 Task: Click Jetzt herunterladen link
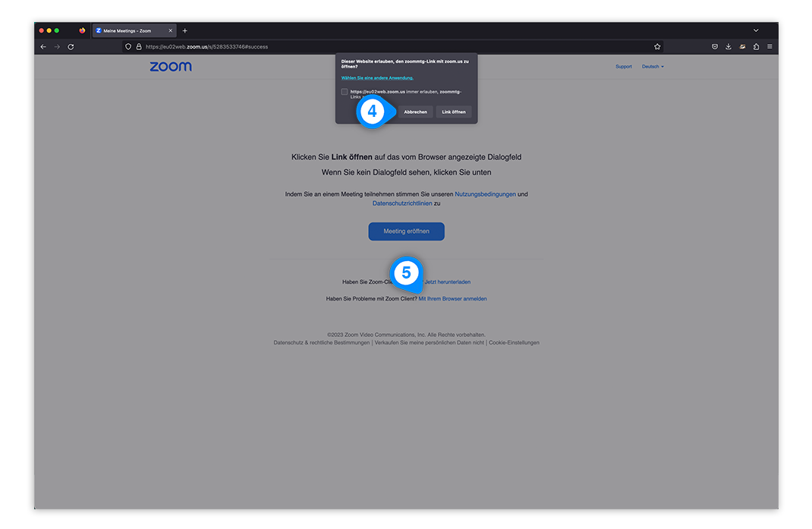pyautogui.click(x=448, y=282)
